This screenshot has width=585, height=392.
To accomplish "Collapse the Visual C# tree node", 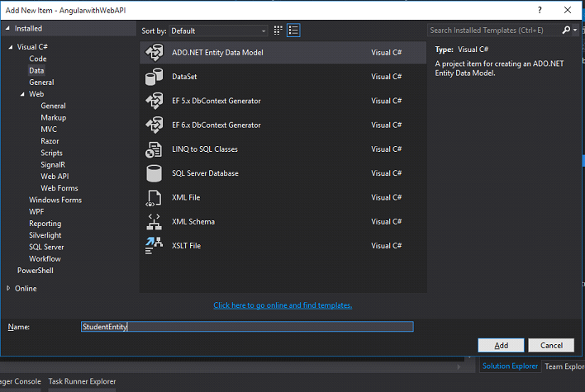I will [11, 47].
